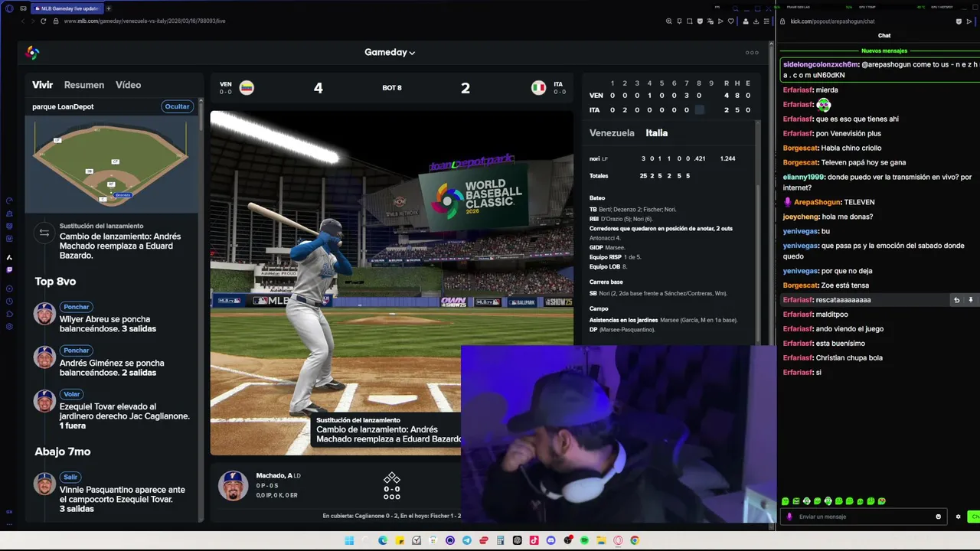Click Ezequiel Tovar's player photo
Screen dimensions: 980x551
click(x=44, y=401)
